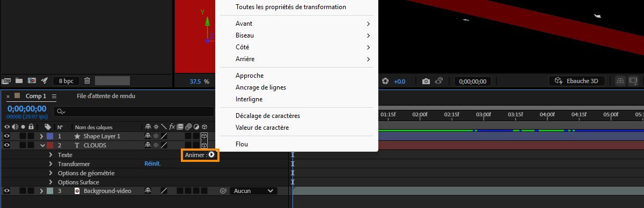Click the star icon of Shape Layer 1
Viewport: 644px width, 208px height.
pos(77,136)
